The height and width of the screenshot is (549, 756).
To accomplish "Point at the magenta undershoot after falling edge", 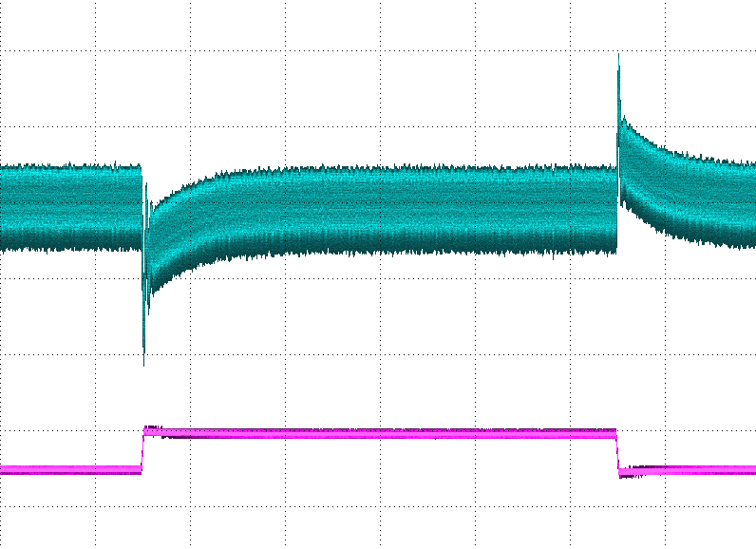I will 629,474.
